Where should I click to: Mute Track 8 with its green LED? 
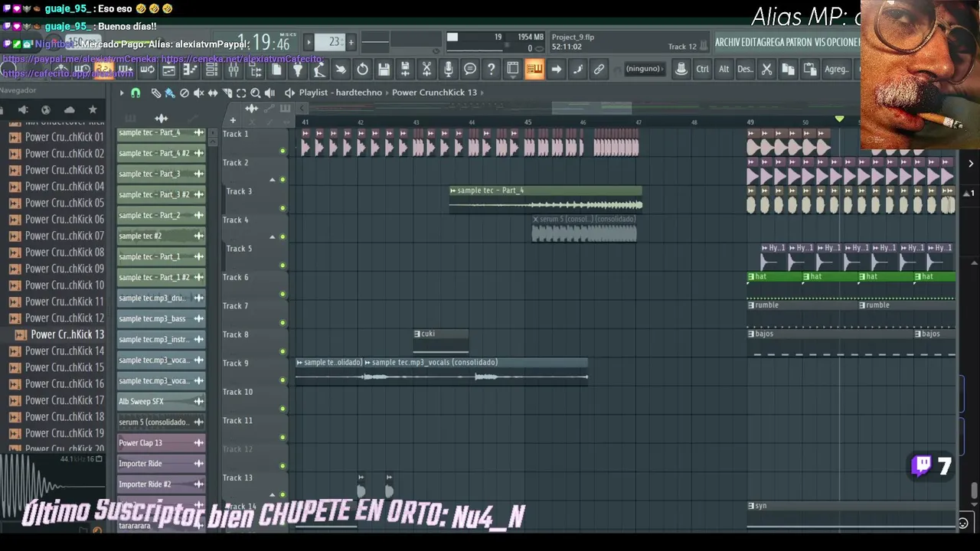point(283,351)
